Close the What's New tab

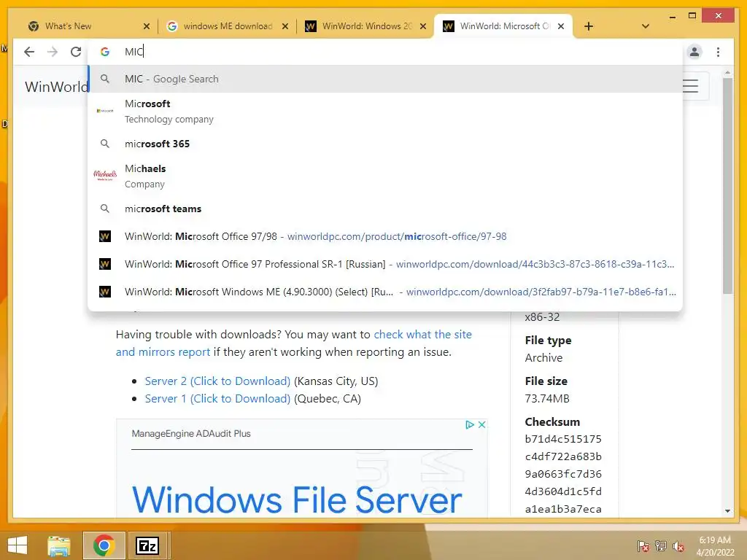[x=146, y=26]
